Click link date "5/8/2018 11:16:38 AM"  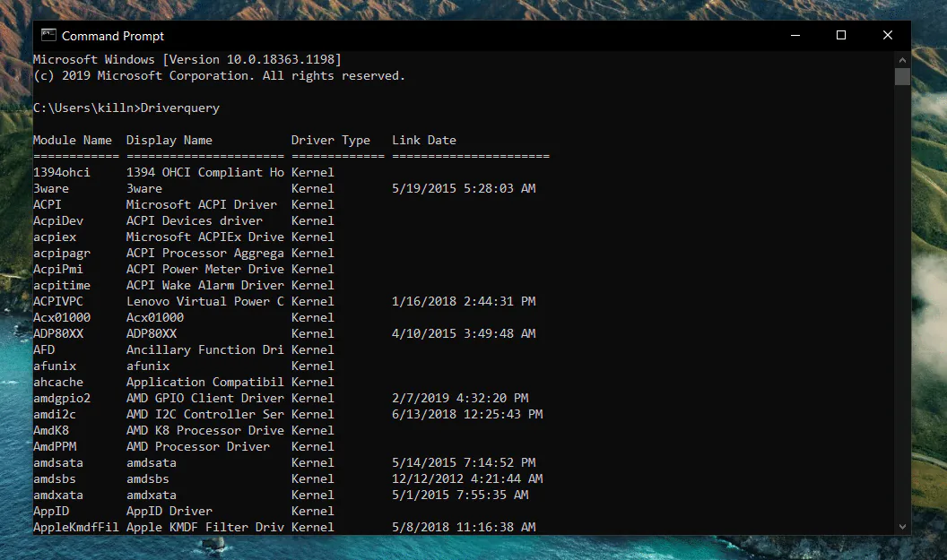pos(464,528)
